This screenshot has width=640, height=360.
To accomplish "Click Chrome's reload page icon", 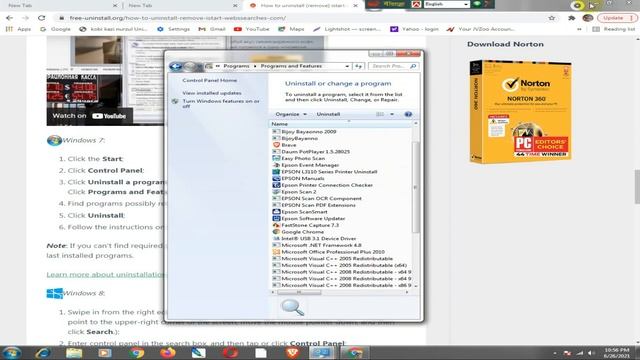I will 41,18.
